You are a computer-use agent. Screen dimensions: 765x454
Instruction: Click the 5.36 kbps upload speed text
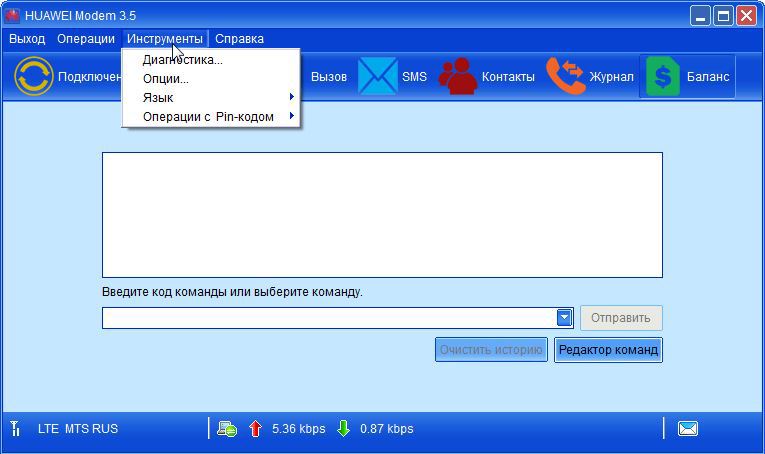click(299, 429)
